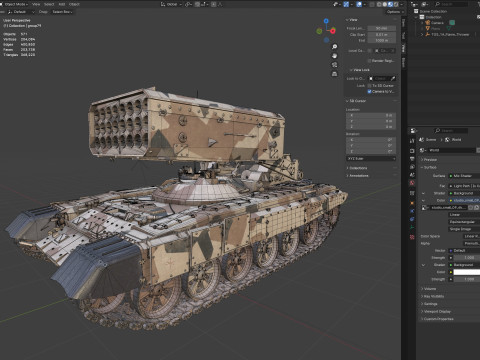Click the Light Path Fac link button

coord(464,186)
